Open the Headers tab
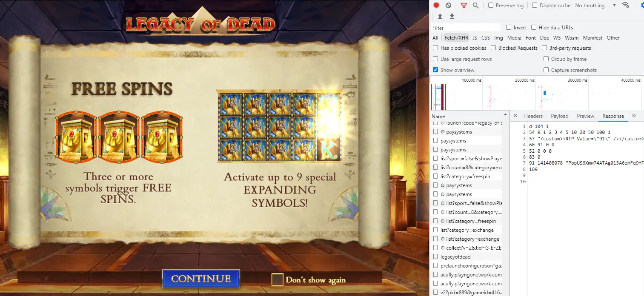 [533, 116]
